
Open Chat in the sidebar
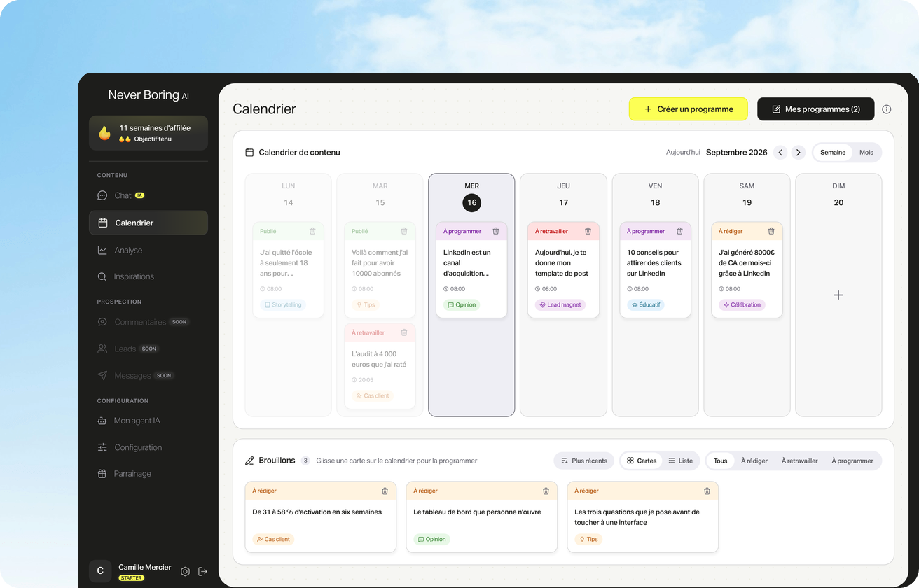pos(148,195)
